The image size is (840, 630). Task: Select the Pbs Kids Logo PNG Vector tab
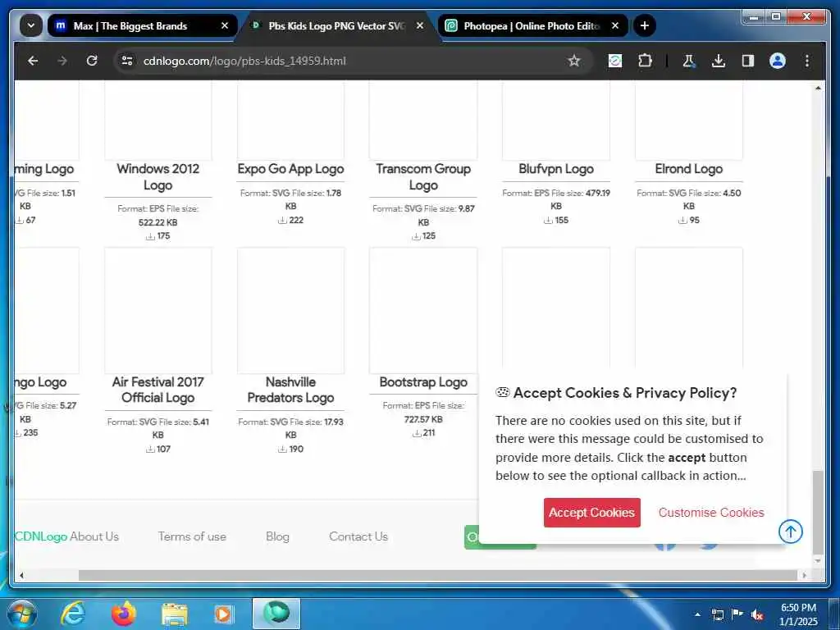click(336, 25)
